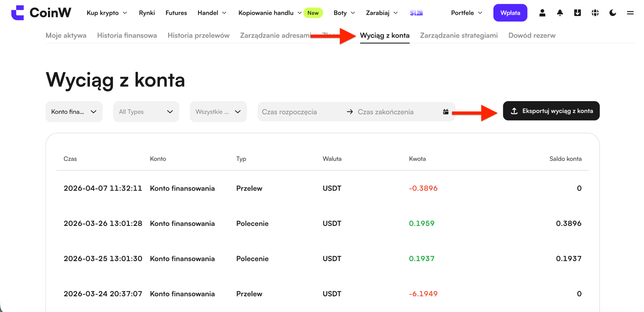Click Przelew in the 2026-04-07 row
The height and width of the screenshot is (312, 644).
(x=249, y=188)
